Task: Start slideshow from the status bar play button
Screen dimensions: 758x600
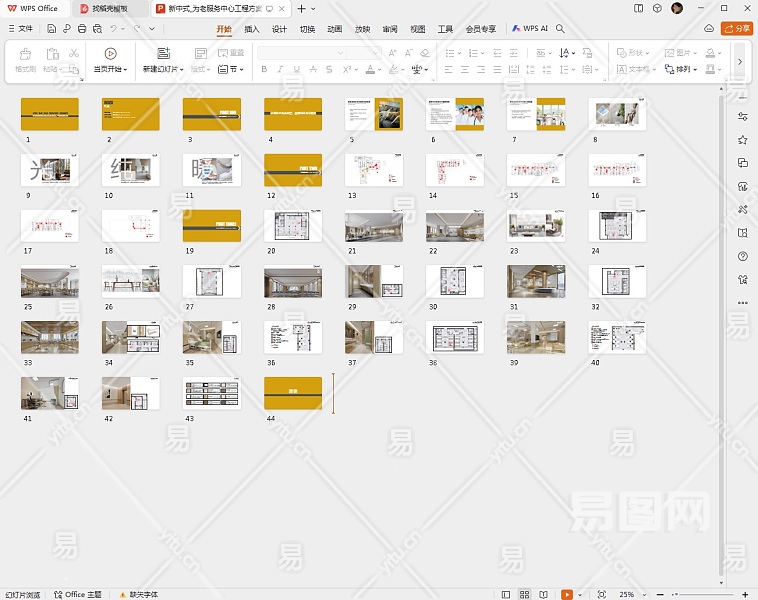Action: click(566, 594)
